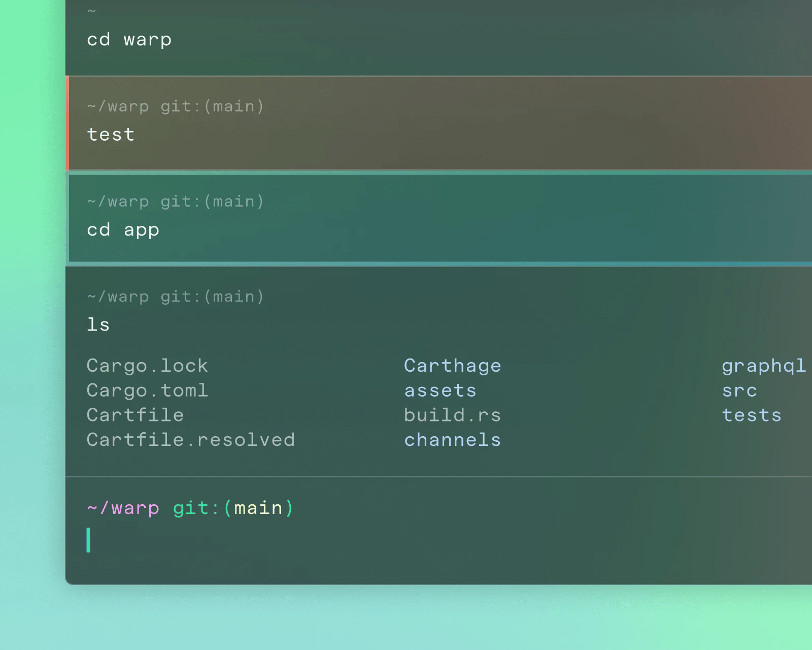The height and width of the screenshot is (650, 812).
Task: Click the ~/warp path in the bottom prompt
Action: (123, 507)
